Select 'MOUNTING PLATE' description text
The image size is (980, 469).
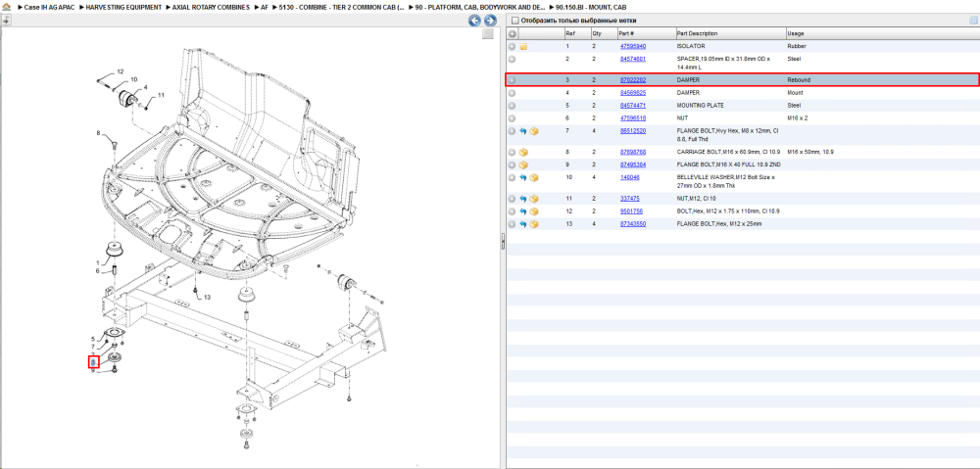click(700, 105)
